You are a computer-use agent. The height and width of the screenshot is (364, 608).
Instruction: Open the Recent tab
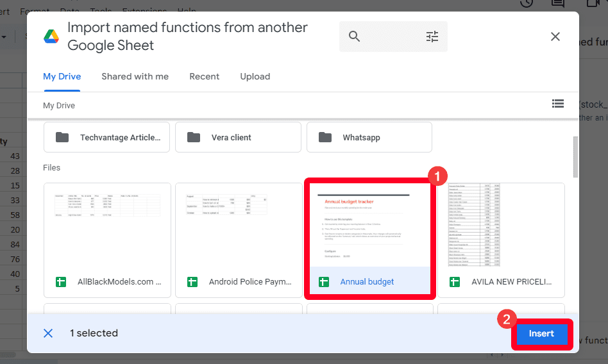205,76
